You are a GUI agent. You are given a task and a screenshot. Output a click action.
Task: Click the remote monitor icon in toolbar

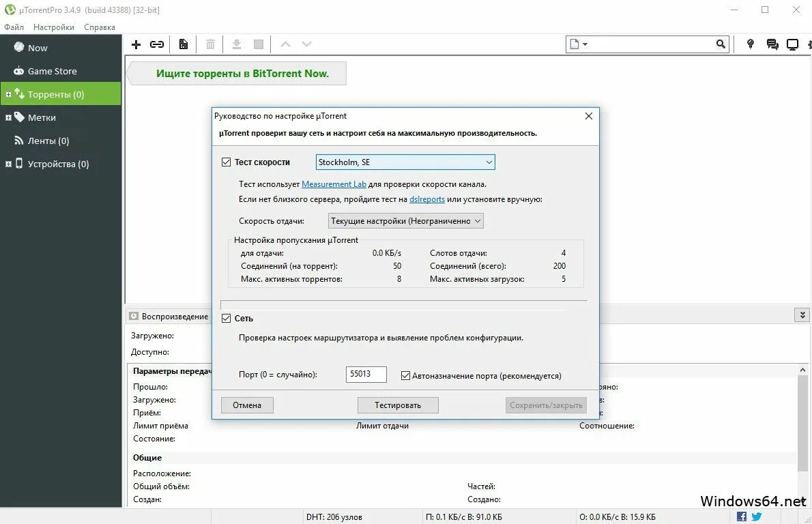point(792,44)
